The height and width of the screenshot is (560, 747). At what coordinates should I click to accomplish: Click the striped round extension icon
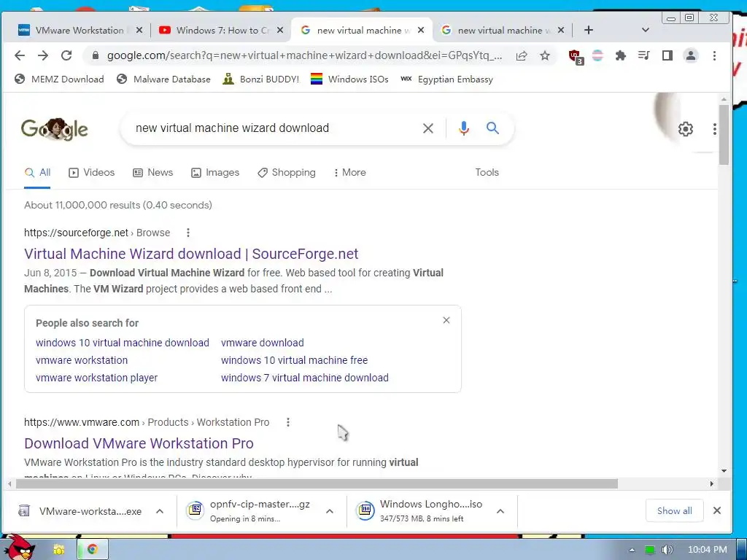pos(597,55)
